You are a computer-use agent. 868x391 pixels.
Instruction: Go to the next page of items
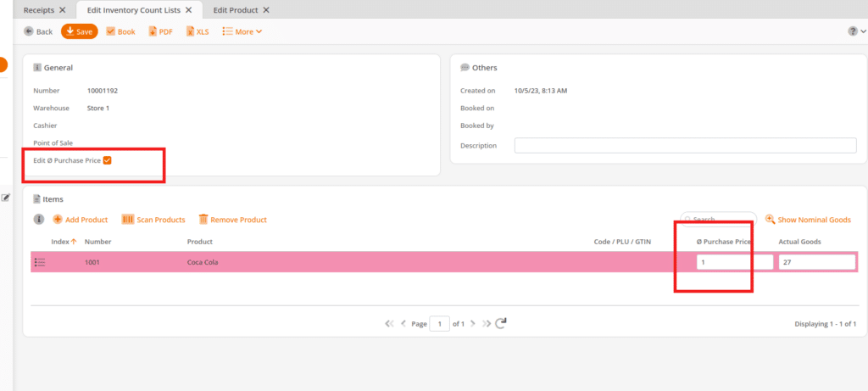[473, 323]
